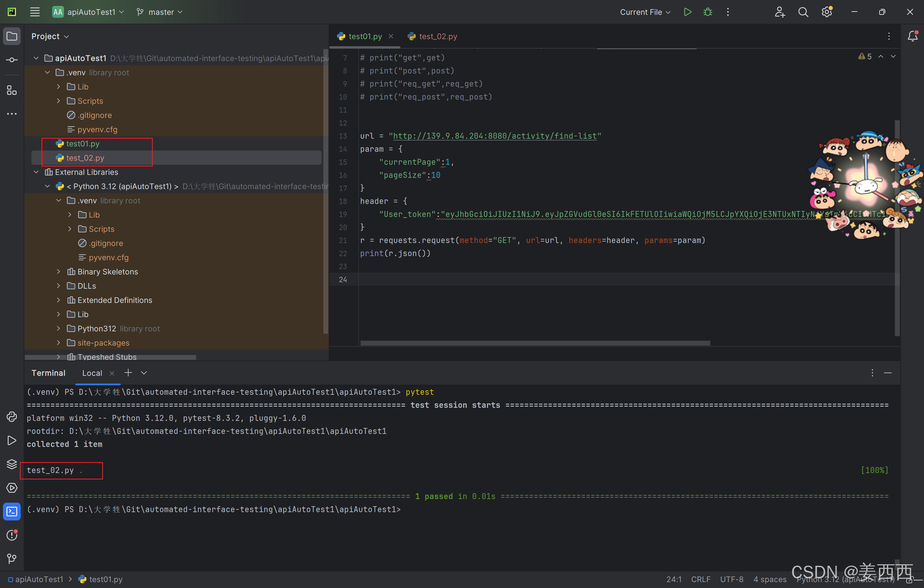924x588 pixels.
Task: Open IDE settings gear
Action: (x=827, y=12)
